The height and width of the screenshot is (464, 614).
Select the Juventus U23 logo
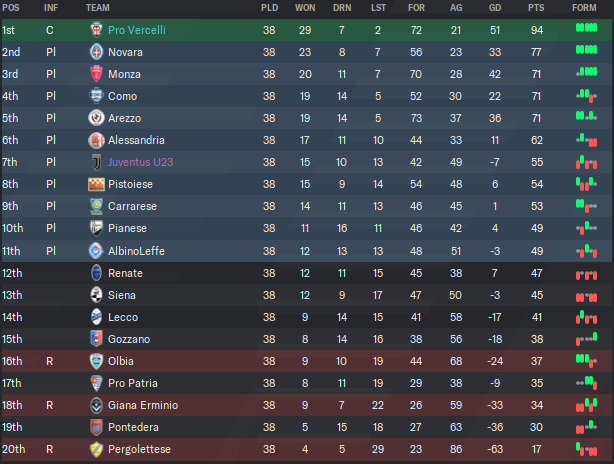click(96, 162)
